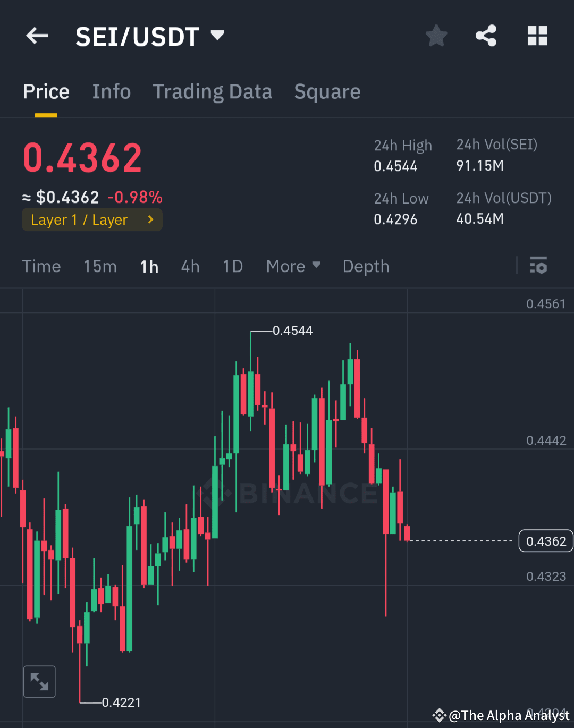Select the Info section

coord(112,91)
